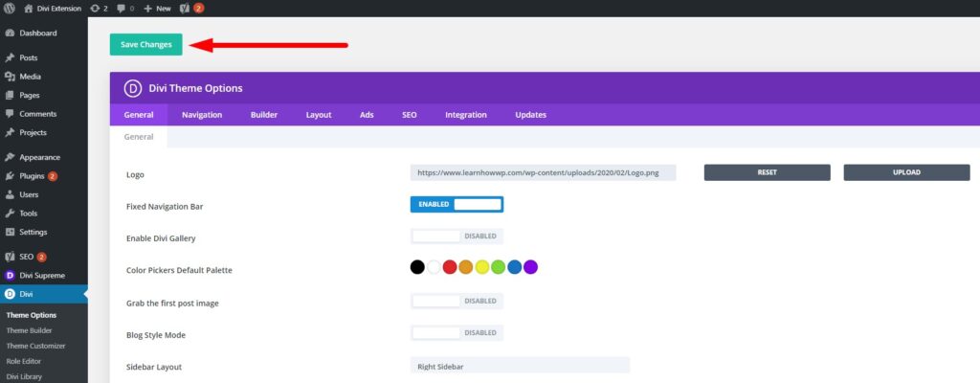The height and width of the screenshot is (383, 980).
Task: Select the top-level General tab
Action: click(139, 115)
